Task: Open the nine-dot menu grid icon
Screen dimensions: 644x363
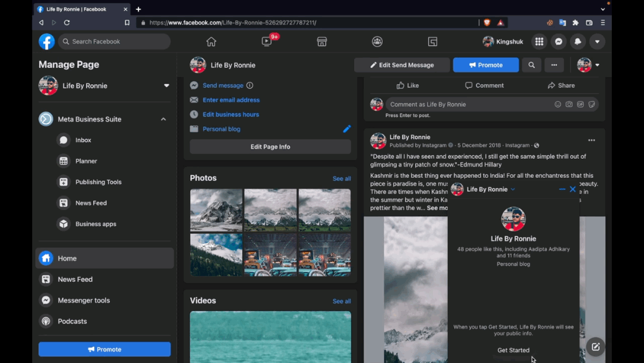Action: pos(539,42)
